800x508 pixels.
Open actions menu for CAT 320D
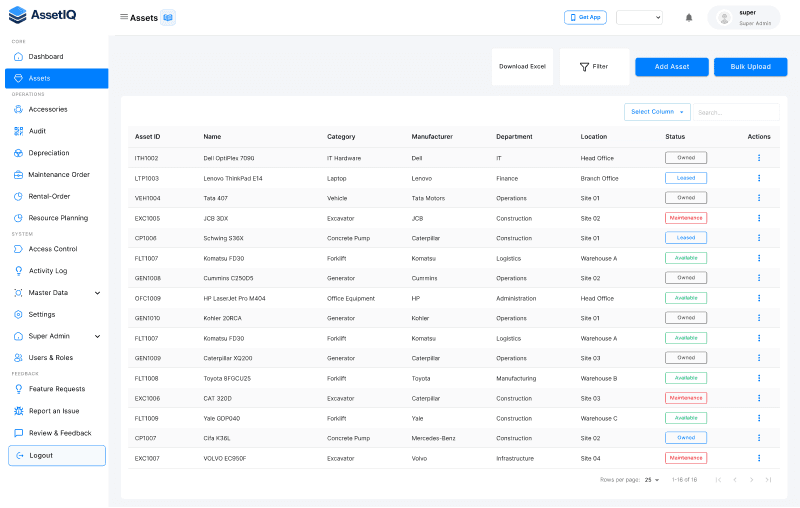759,398
